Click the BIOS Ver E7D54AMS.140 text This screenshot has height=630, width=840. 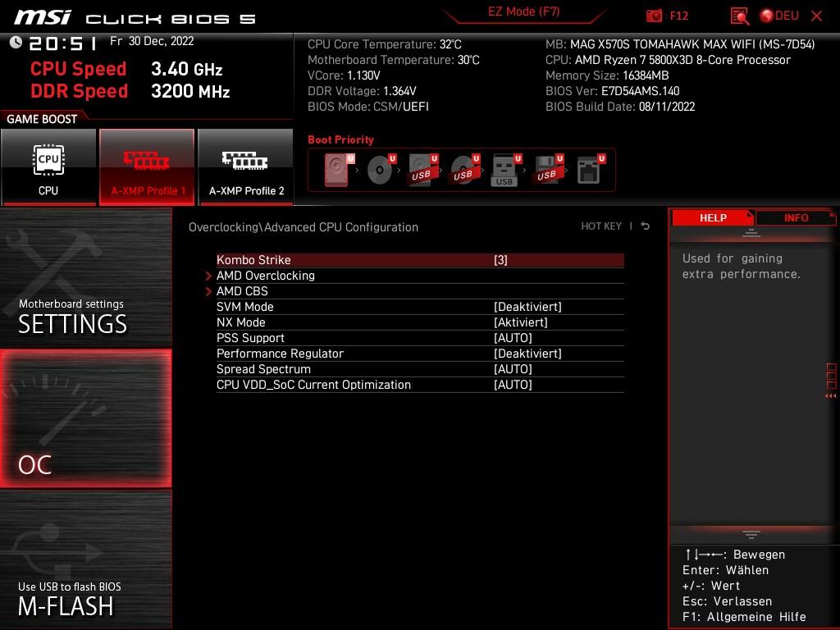coord(612,90)
